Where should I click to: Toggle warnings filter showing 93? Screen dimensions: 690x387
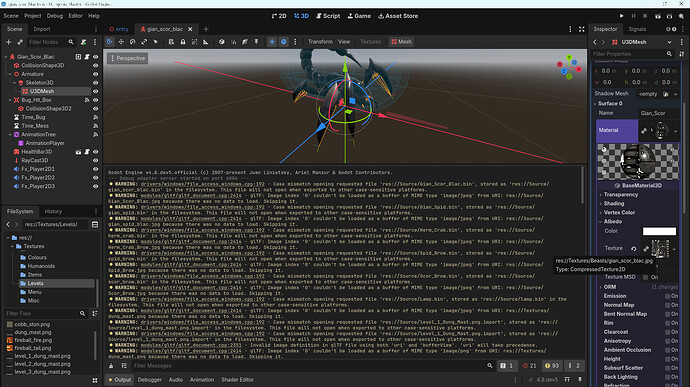click(x=552, y=366)
